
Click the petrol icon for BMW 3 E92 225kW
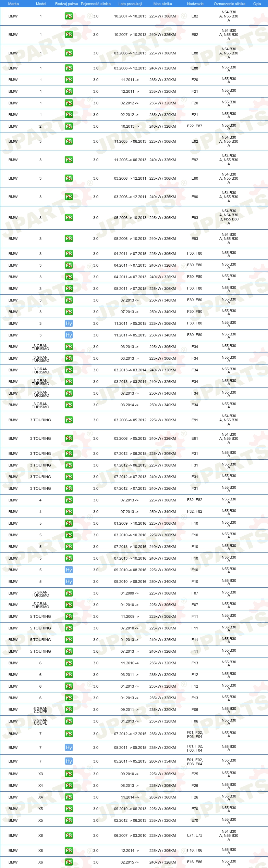coord(69,141)
